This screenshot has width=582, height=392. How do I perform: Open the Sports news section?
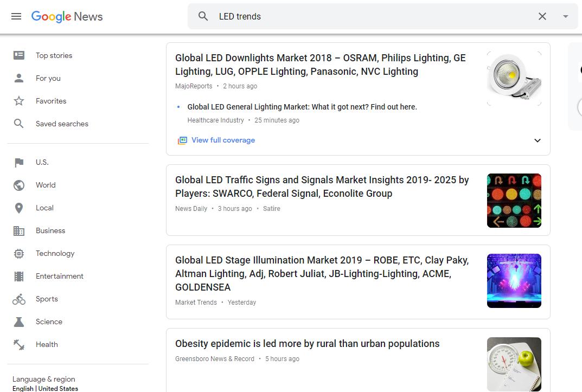pos(47,299)
